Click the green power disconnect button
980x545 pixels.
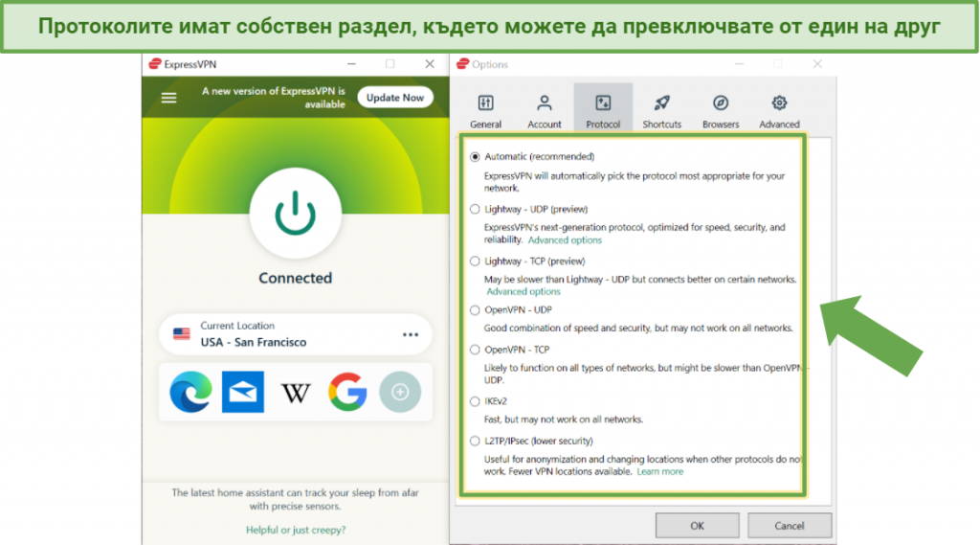[x=296, y=214]
